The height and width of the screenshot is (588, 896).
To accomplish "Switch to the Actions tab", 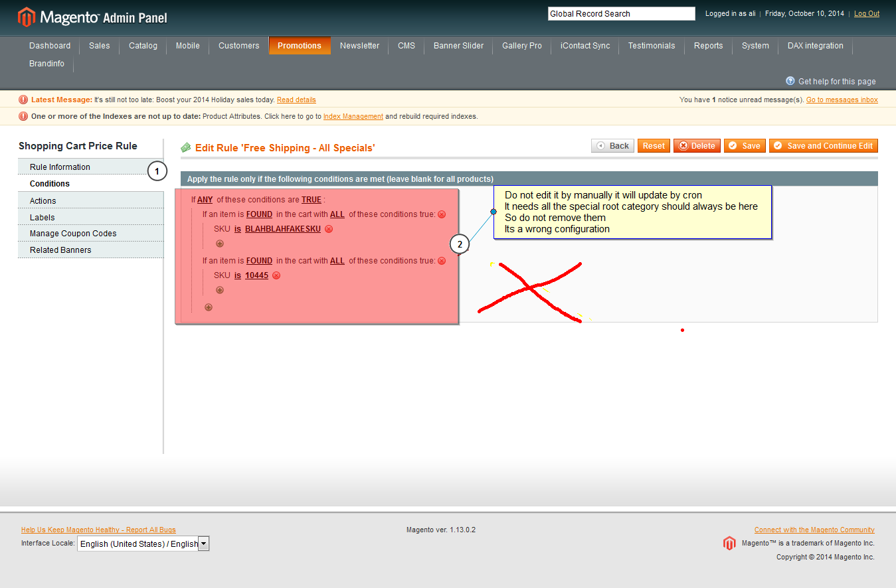I will [91, 201].
